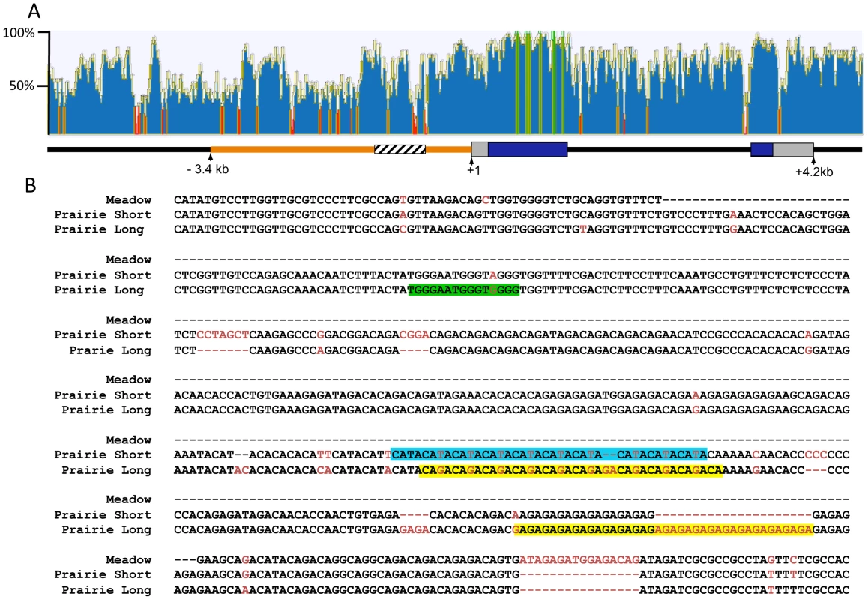Click the last Prairie Short row label
The image size is (868, 600).
[x=103, y=575]
